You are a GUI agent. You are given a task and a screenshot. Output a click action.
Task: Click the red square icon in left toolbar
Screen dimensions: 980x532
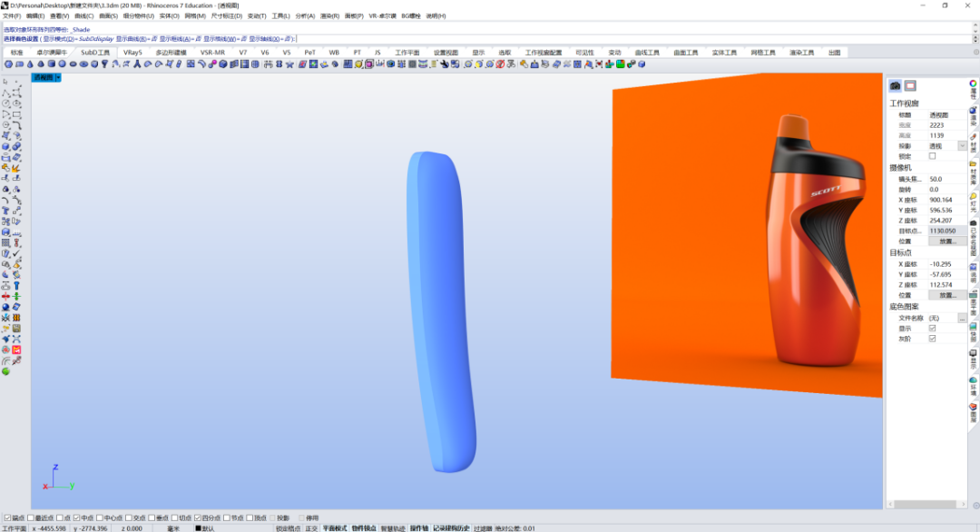[x=17, y=350]
